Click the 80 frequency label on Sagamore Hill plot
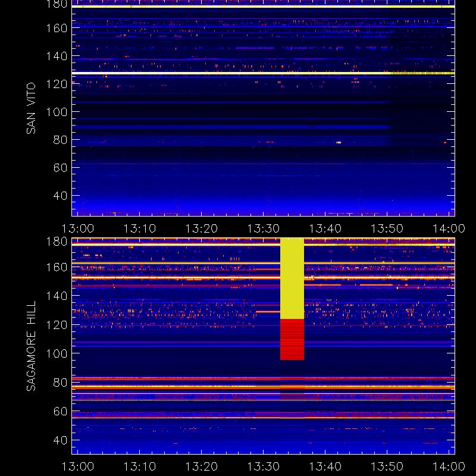The image size is (476, 476). 60,383
